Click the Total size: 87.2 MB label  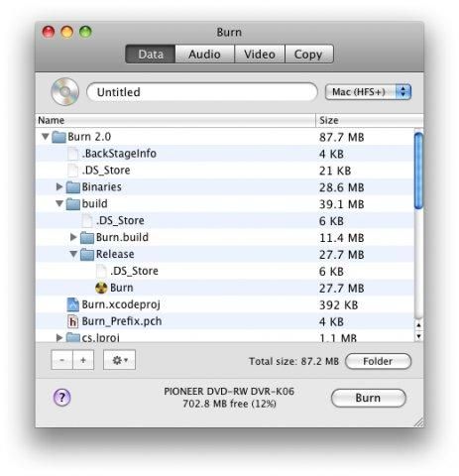coord(293,361)
